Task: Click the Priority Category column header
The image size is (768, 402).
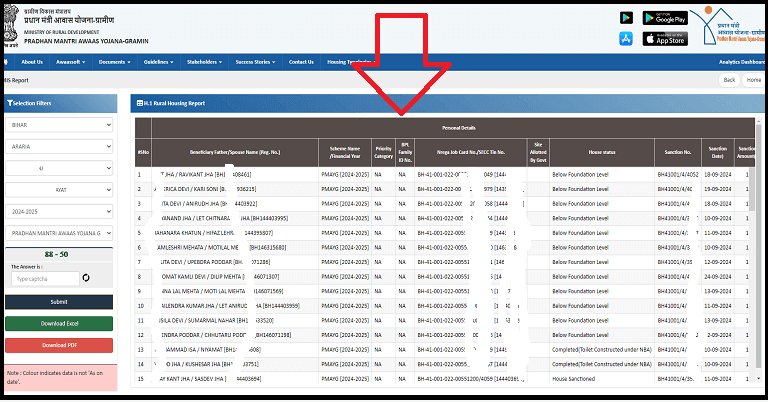Action: pyautogui.click(x=384, y=152)
